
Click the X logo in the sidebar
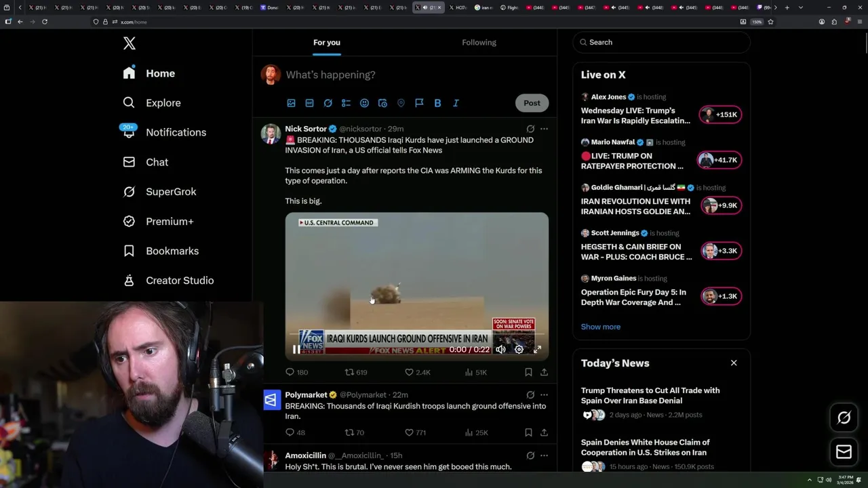(130, 43)
